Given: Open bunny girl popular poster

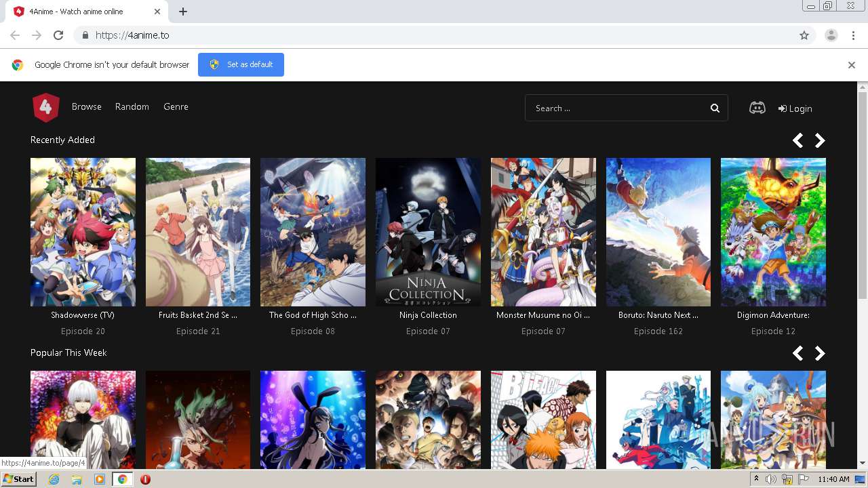Looking at the screenshot, I should (313, 420).
